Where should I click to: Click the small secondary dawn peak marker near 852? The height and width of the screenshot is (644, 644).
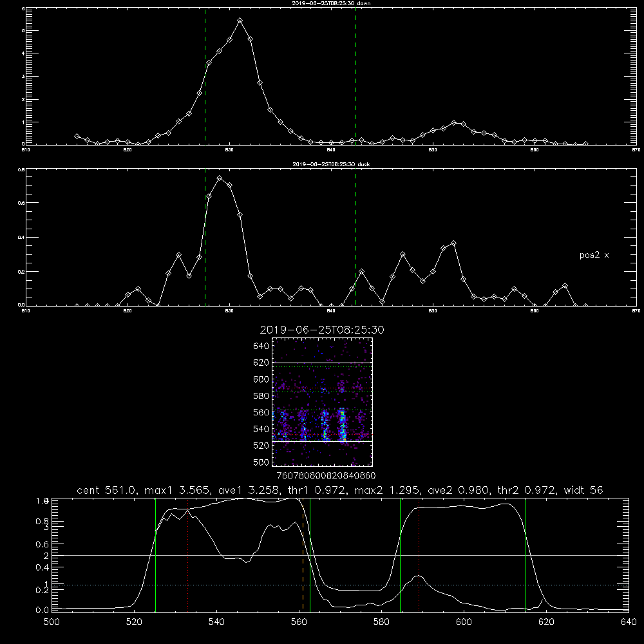(453, 122)
